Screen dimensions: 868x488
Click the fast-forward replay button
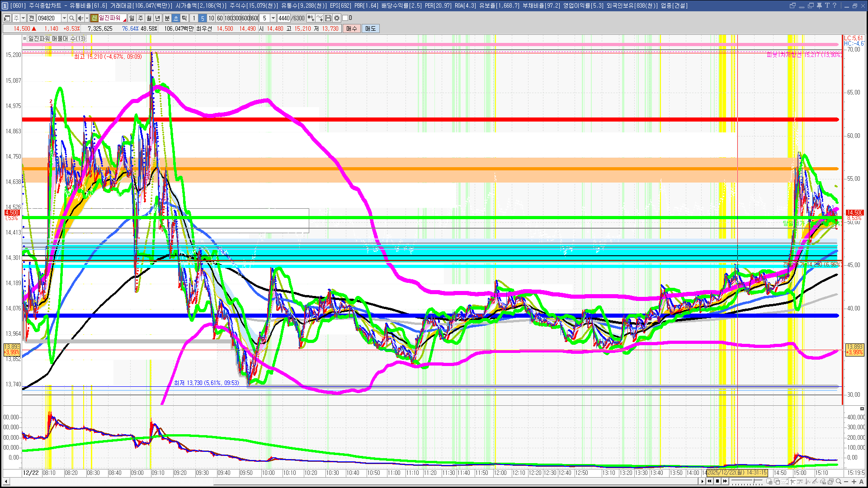click(725, 481)
